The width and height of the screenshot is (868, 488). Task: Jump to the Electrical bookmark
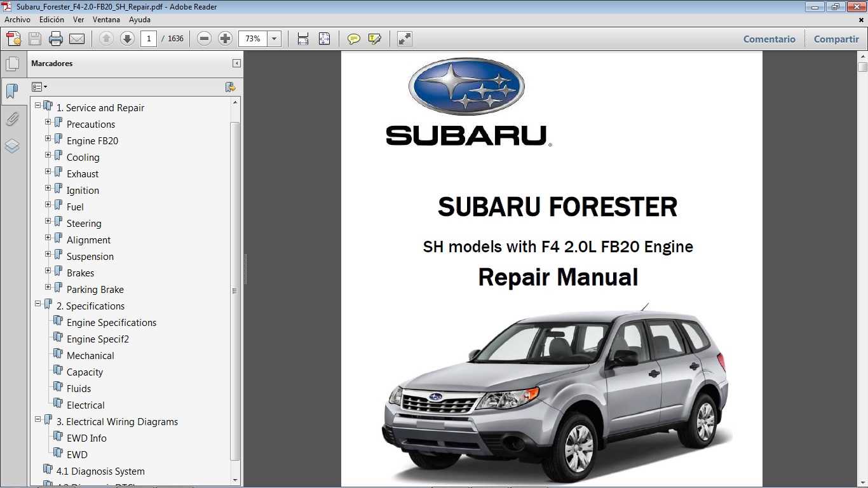tap(86, 405)
